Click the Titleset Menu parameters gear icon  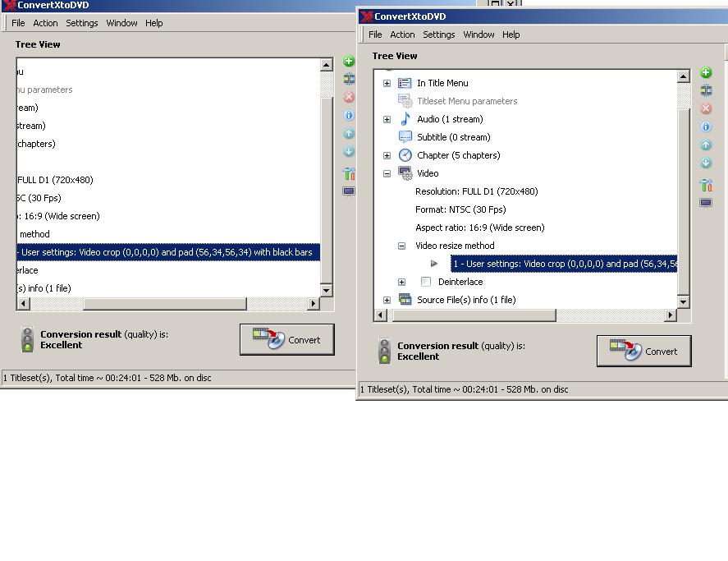tap(405, 101)
